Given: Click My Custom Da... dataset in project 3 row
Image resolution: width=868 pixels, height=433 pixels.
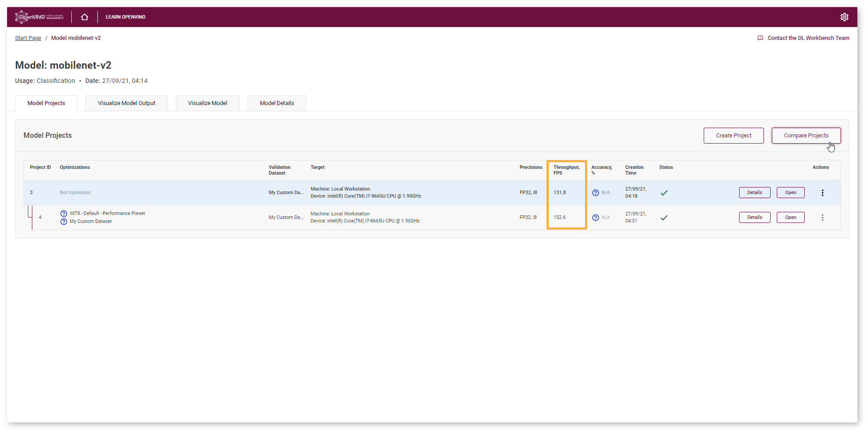Looking at the screenshot, I should click(x=286, y=193).
